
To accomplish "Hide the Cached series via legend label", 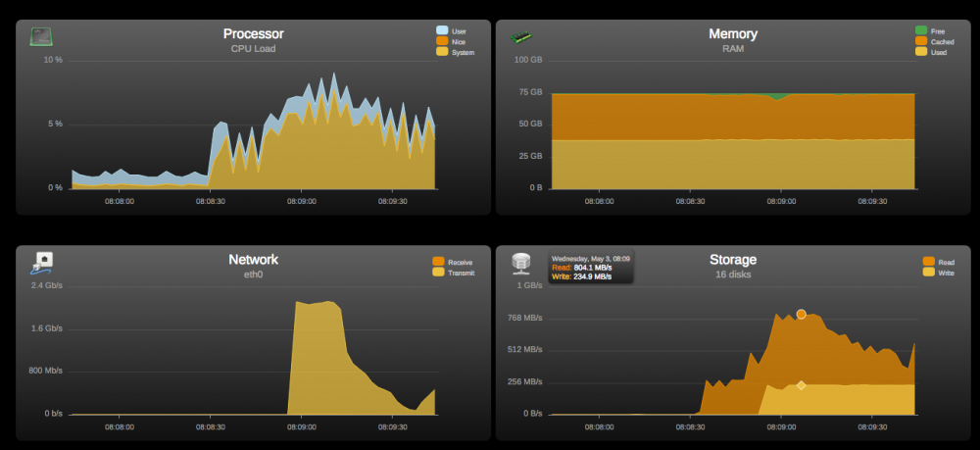I will pyautogui.click(x=943, y=42).
